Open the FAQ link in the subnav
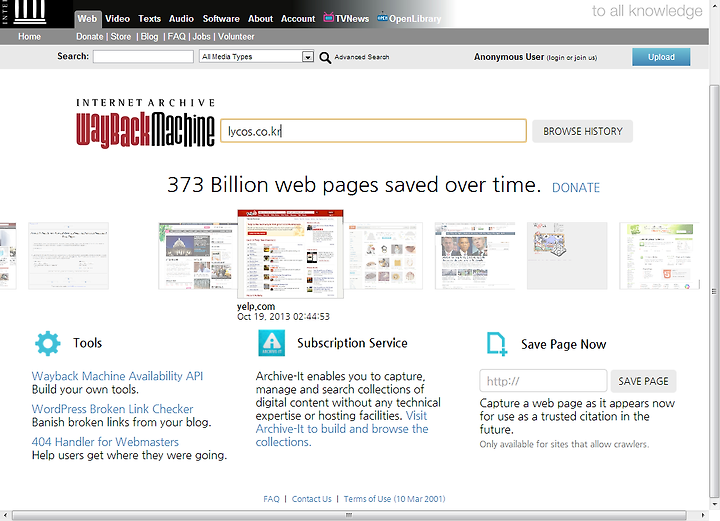Viewport: 720px width, 521px height. (x=176, y=36)
